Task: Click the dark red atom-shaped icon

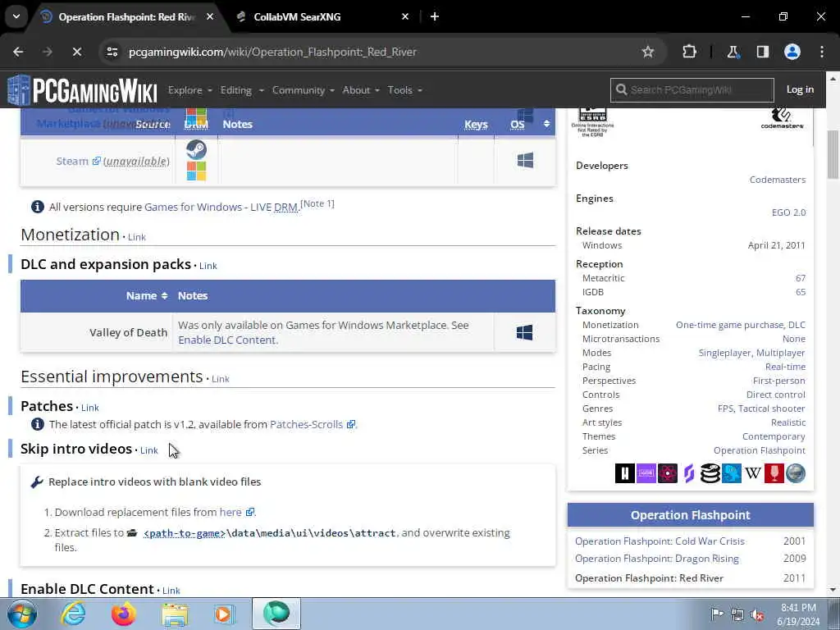Action: click(x=668, y=473)
